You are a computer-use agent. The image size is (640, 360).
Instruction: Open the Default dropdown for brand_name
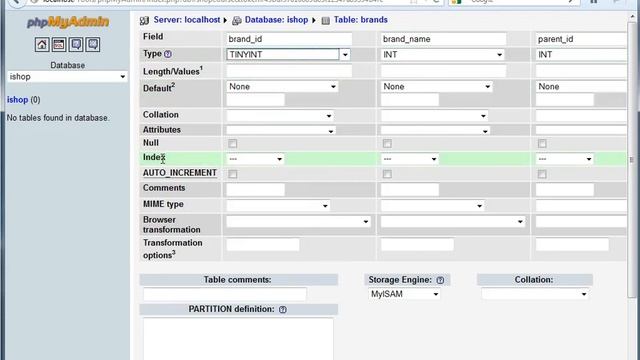(436, 87)
